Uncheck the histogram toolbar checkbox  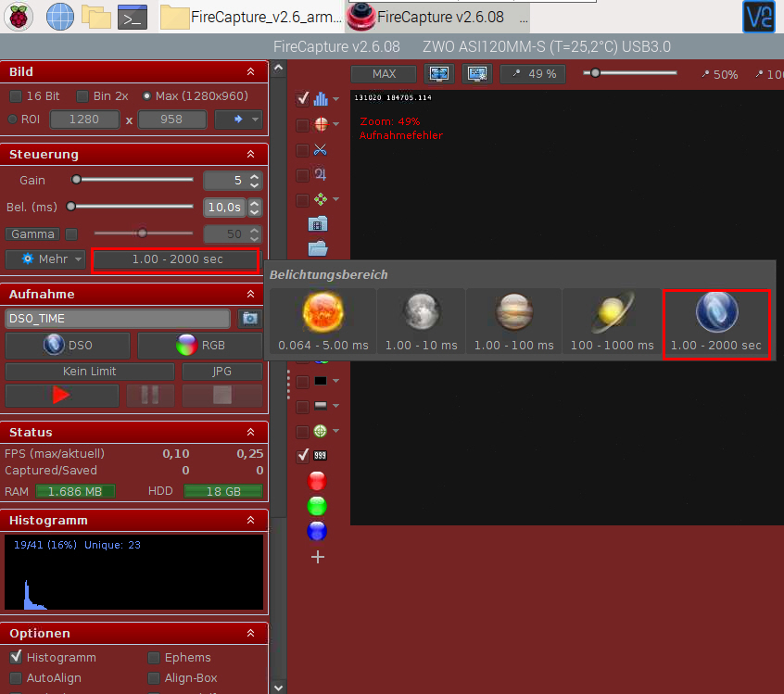click(x=302, y=98)
